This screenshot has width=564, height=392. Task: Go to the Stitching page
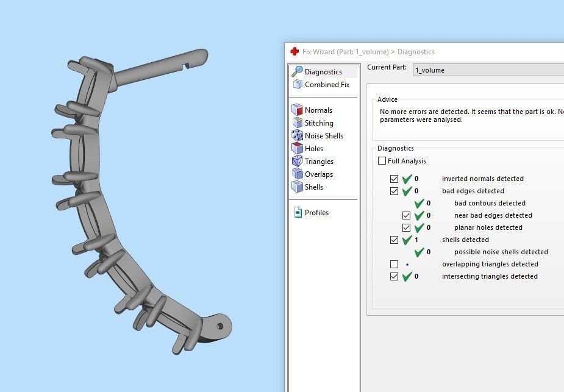(319, 123)
